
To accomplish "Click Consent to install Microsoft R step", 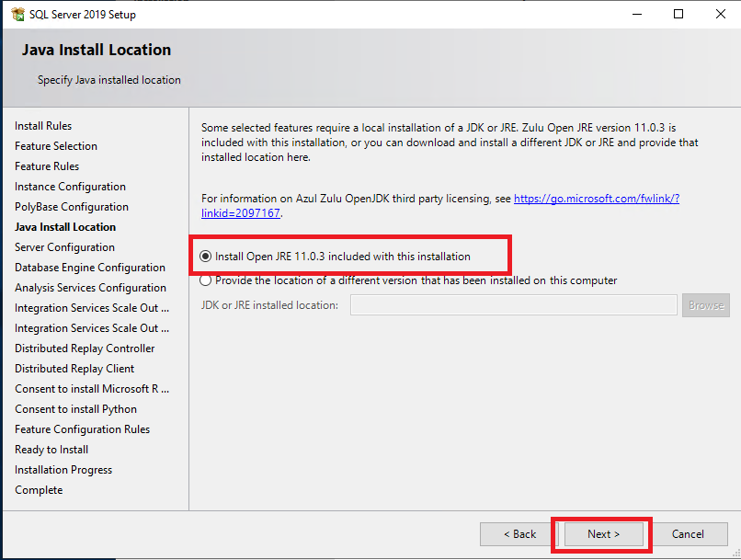I will (x=92, y=389).
